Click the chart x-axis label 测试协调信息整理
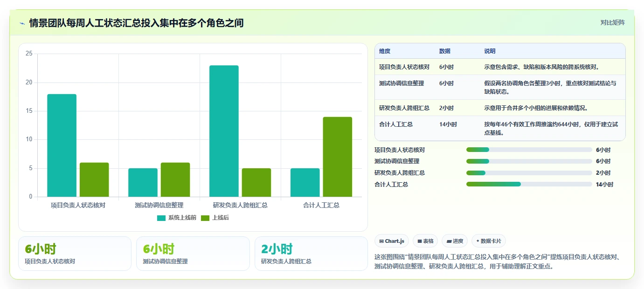The height and width of the screenshot is (289, 644). (x=159, y=205)
